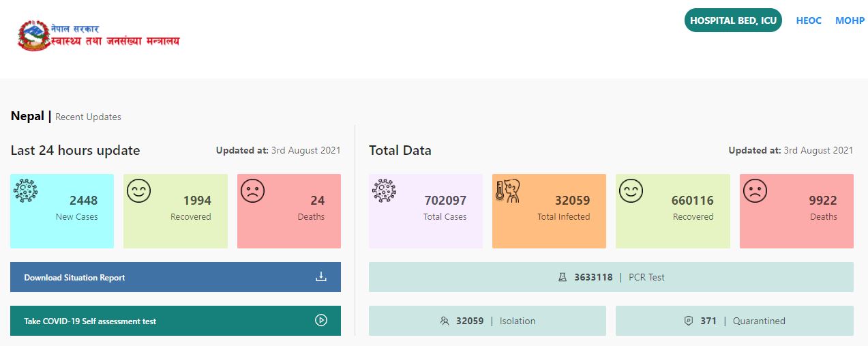Click the smiley face in 24-hour Recovered card
Screen dimensions: 868x346
pos(138,192)
